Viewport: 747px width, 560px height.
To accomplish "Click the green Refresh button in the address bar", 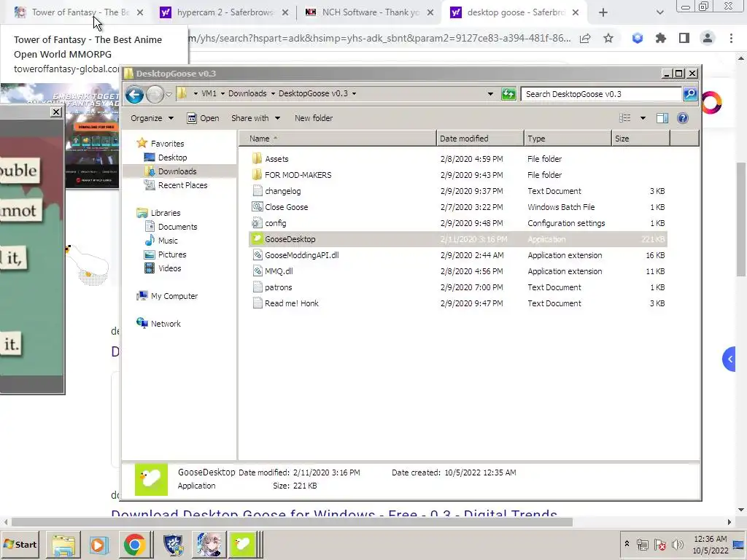I will click(508, 94).
